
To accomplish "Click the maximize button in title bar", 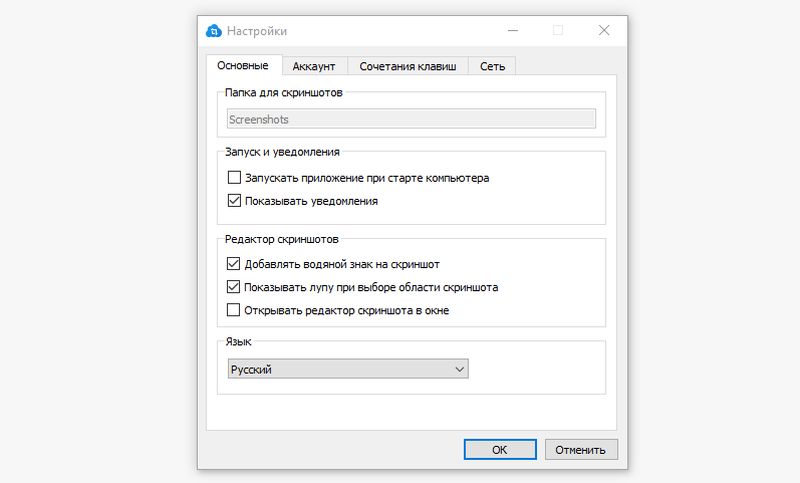I will 557,30.
